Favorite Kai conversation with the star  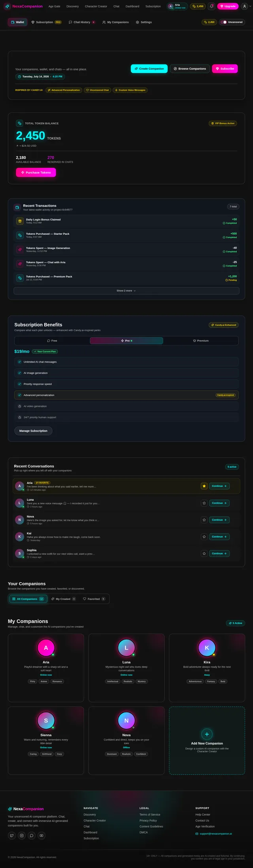click(x=204, y=537)
